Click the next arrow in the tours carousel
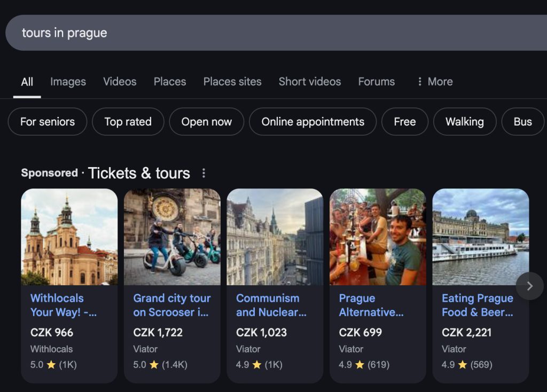Image resolution: width=547 pixels, height=392 pixels. pos(529,286)
